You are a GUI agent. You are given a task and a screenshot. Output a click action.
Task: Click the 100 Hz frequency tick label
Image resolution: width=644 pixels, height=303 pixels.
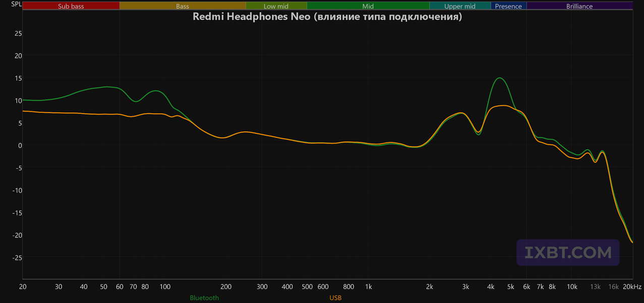[165, 287]
